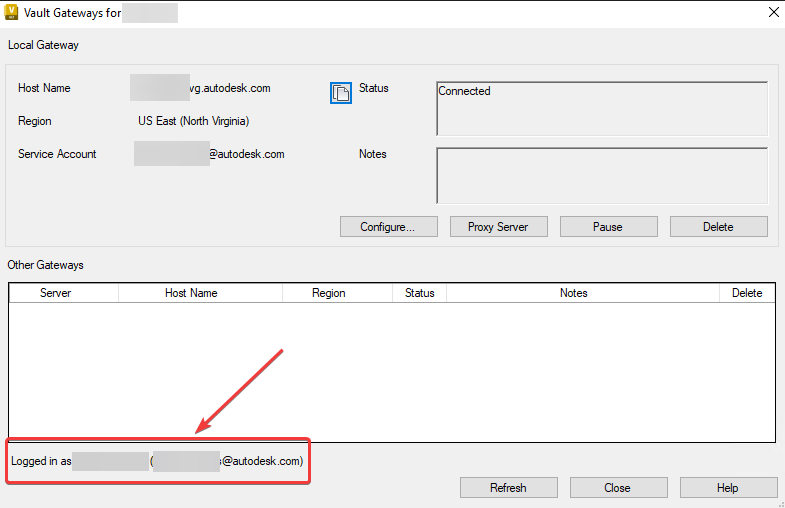Click the 'Local Gateway' section label

[43, 45]
